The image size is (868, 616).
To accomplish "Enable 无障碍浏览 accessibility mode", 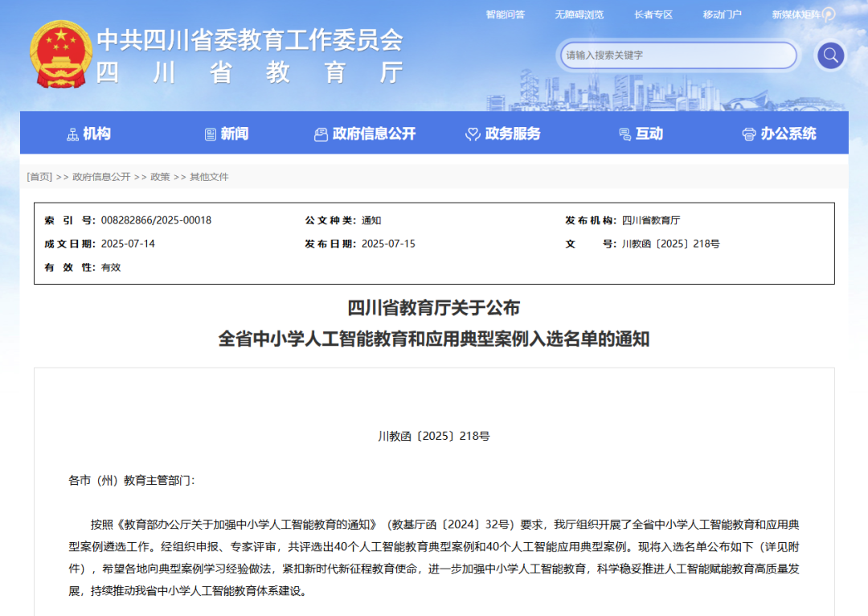I will point(579,14).
